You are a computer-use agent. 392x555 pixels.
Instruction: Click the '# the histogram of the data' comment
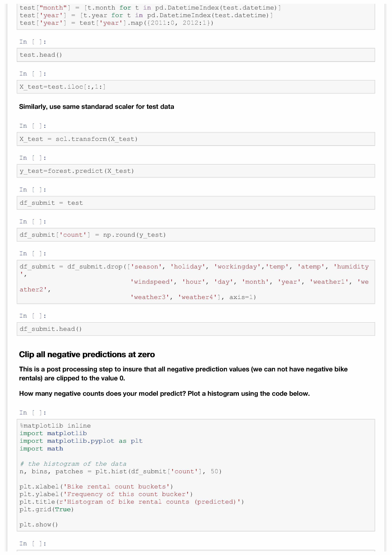(x=73, y=464)
